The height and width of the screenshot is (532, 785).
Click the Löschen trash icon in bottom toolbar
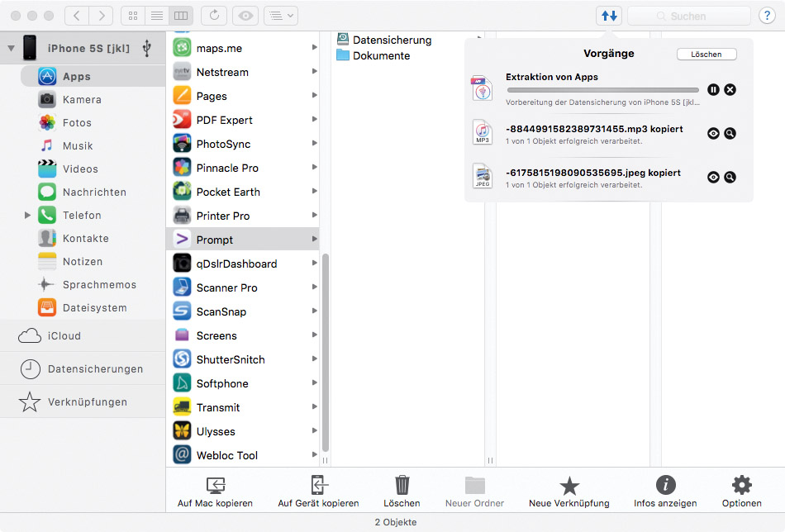point(402,486)
